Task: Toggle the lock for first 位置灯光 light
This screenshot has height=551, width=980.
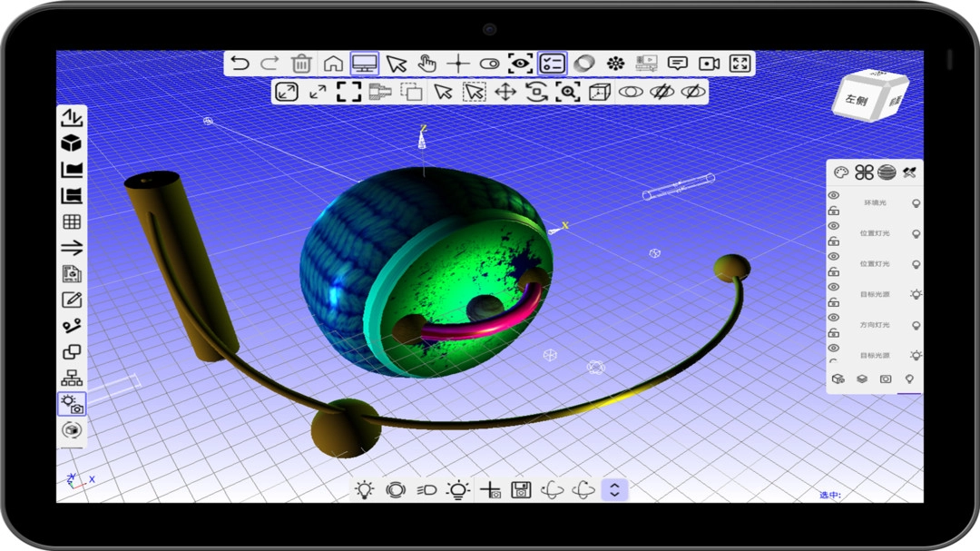Action: 834,241
